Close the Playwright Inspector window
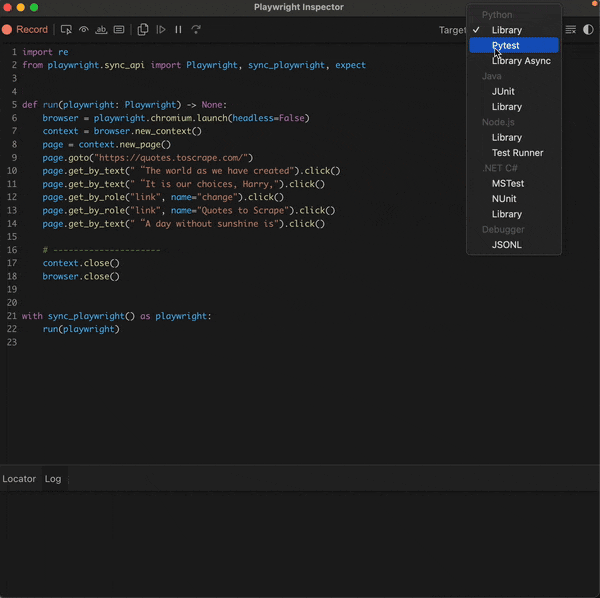Viewport: 600px width, 598px height. point(7,7)
